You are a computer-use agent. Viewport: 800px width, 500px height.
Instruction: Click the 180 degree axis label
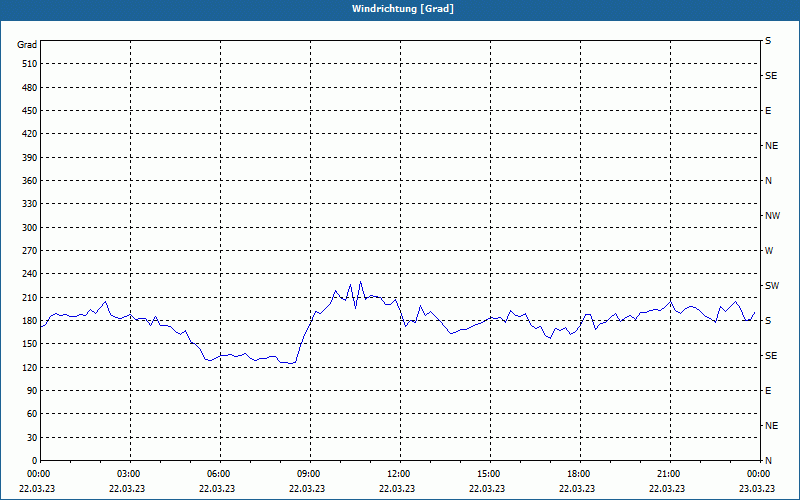pyautogui.click(x=30, y=321)
